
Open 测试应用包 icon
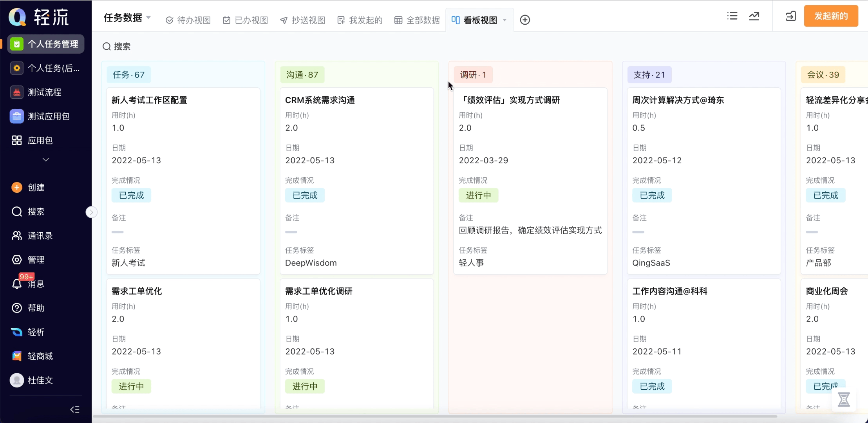point(17,116)
